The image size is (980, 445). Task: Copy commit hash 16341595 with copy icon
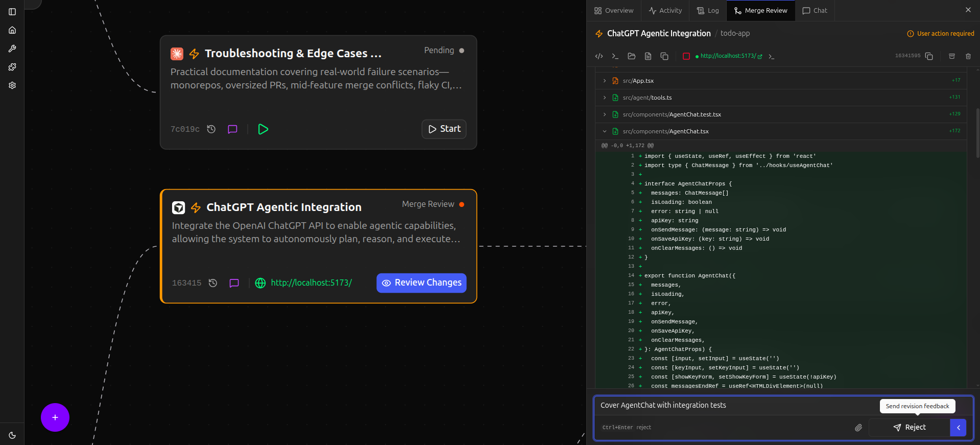pos(929,56)
